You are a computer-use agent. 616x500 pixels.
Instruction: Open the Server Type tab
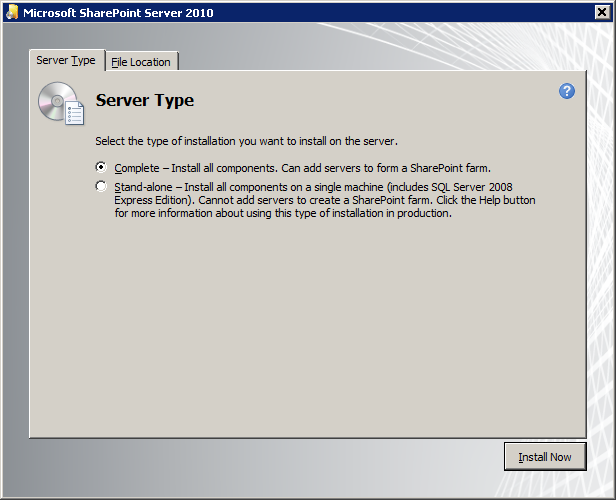tap(67, 60)
